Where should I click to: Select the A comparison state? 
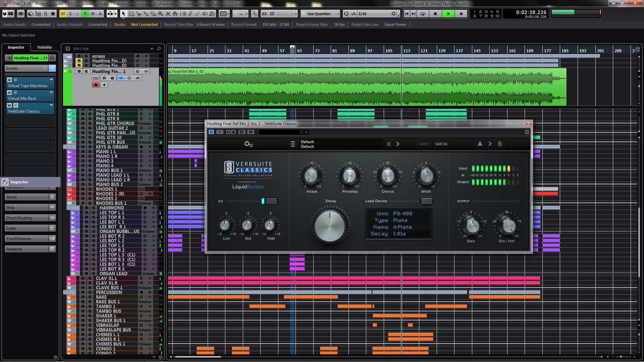click(480, 144)
